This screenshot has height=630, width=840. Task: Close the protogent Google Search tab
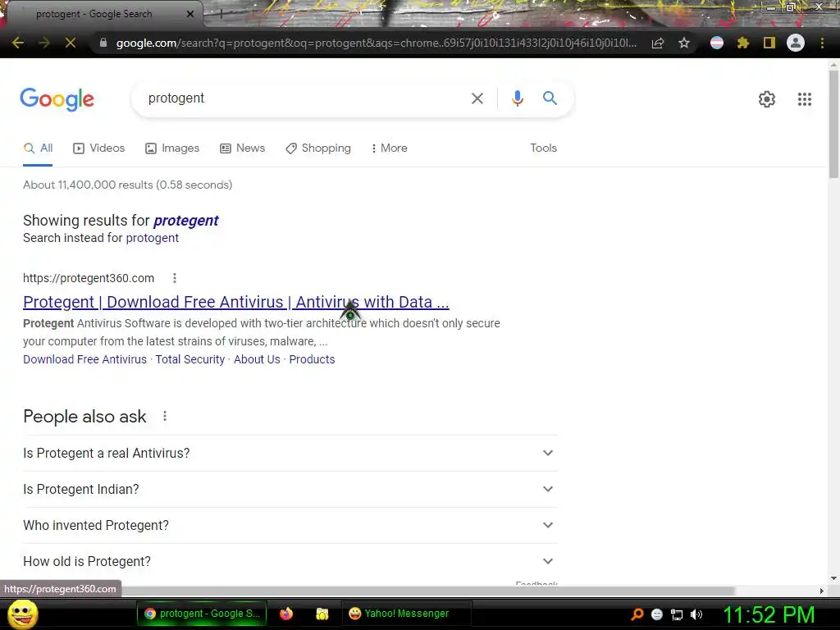(x=190, y=14)
